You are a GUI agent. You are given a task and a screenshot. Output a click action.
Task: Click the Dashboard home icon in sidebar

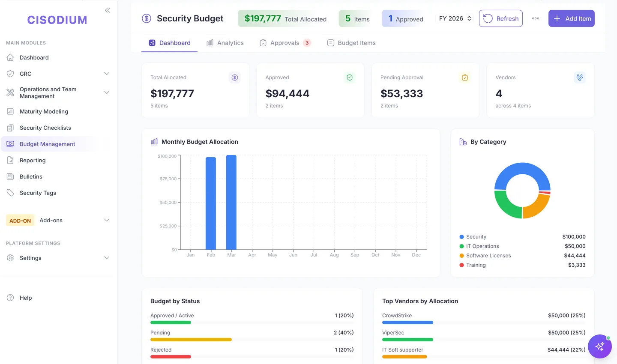point(10,57)
